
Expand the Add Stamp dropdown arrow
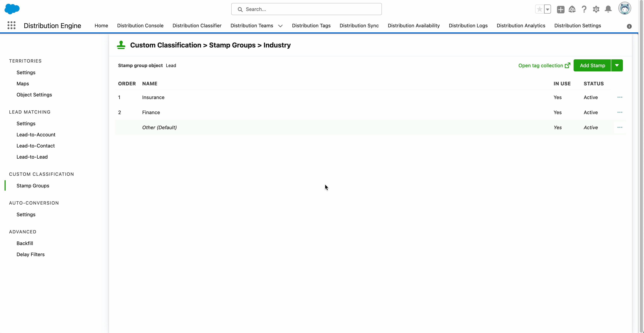tap(617, 66)
